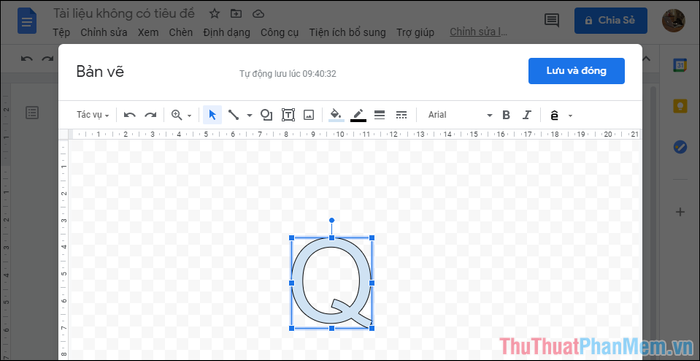Click the undo arrow in drawing toolbar

tap(129, 115)
